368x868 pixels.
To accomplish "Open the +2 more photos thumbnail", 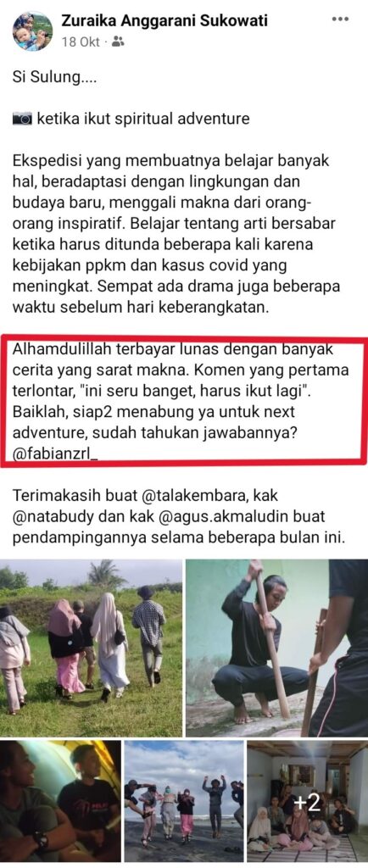I will click(x=307, y=804).
